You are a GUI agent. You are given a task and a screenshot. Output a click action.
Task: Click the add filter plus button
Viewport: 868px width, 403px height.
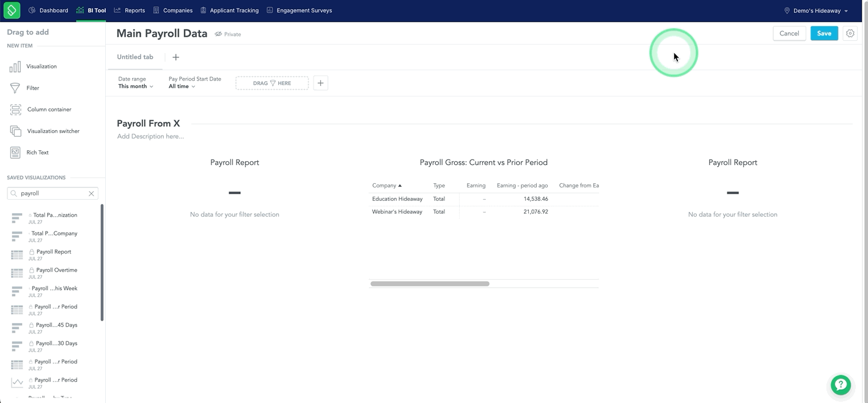pyautogui.click(x=320, y=83)
